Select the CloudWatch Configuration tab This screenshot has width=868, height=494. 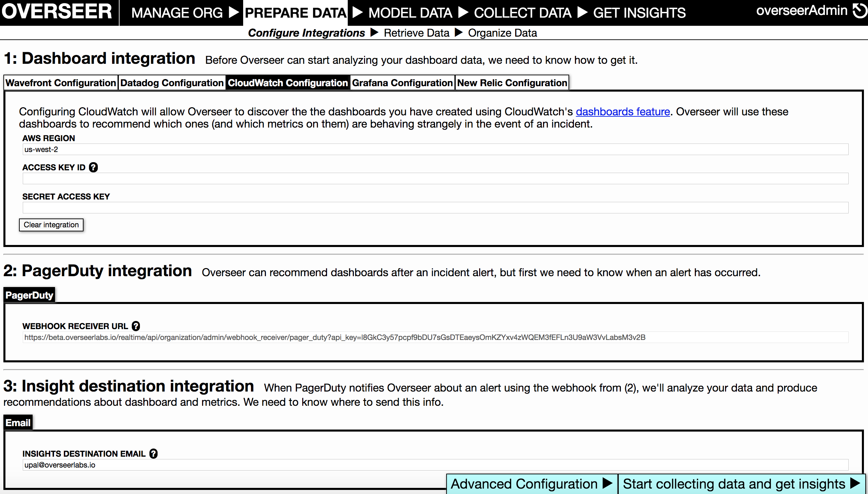(x=288, y=83)
